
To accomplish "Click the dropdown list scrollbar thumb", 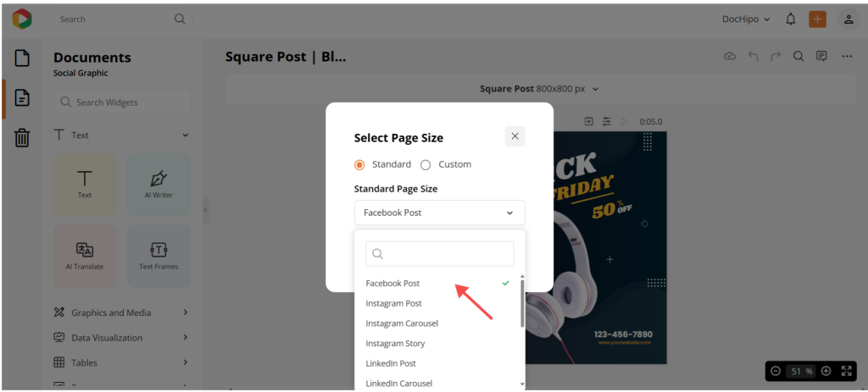I will tap(522, 303).
